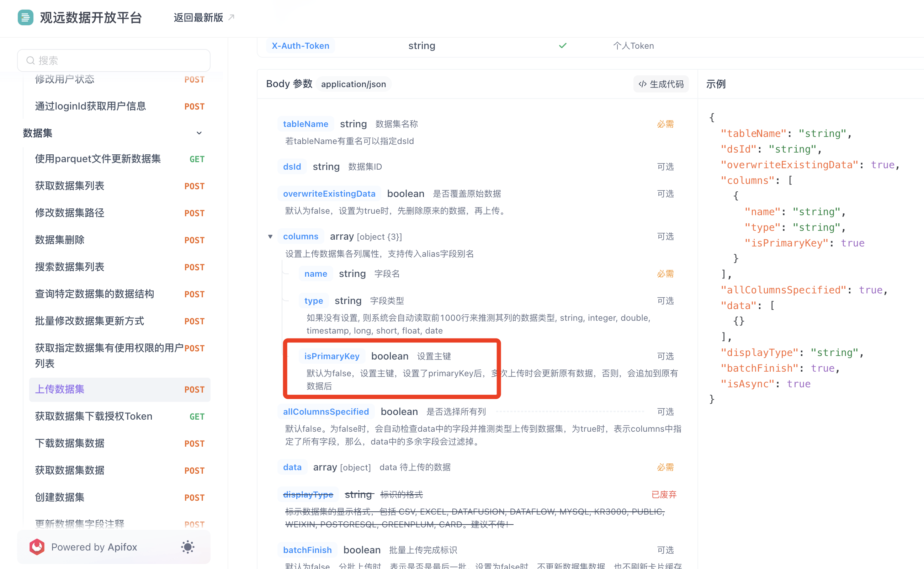Click the dsId parameter tag
Viewport: 924px width, 569px height.
(292, 166)
